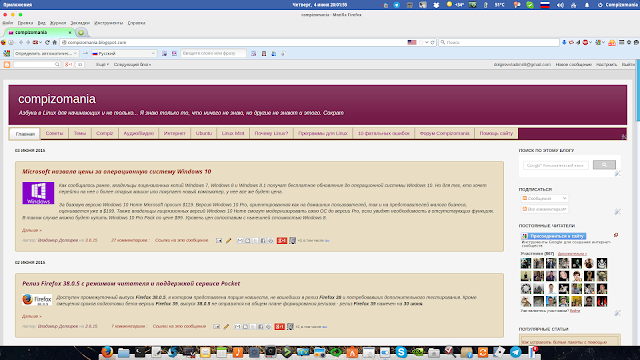Image resolution: width=640 pixels, height=360 pixels.
Task: Open the 'Справка' menu
Action: 136,23
